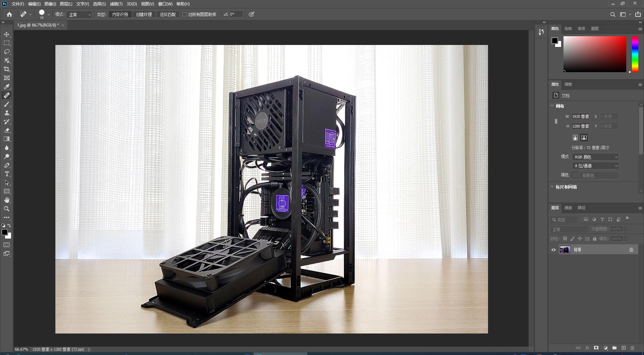
Task: Switch to the Hand tool
Action: point(7,200)
